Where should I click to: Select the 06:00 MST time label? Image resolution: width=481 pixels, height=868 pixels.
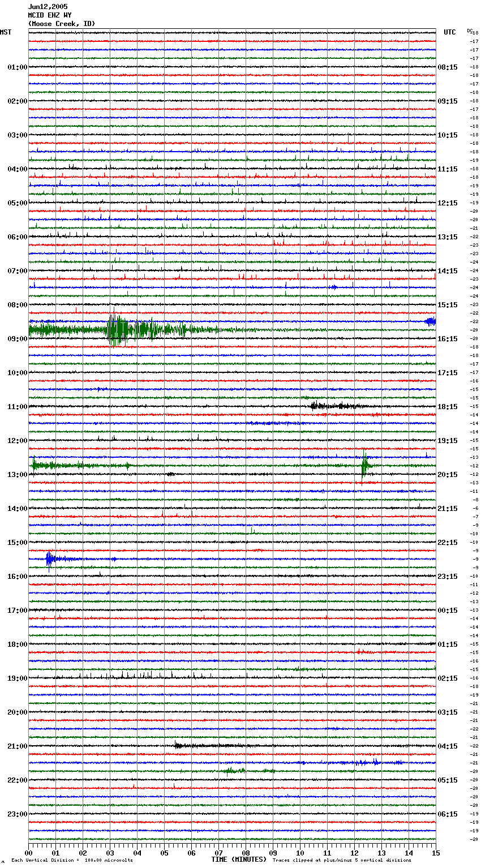[x=17, y=237]
